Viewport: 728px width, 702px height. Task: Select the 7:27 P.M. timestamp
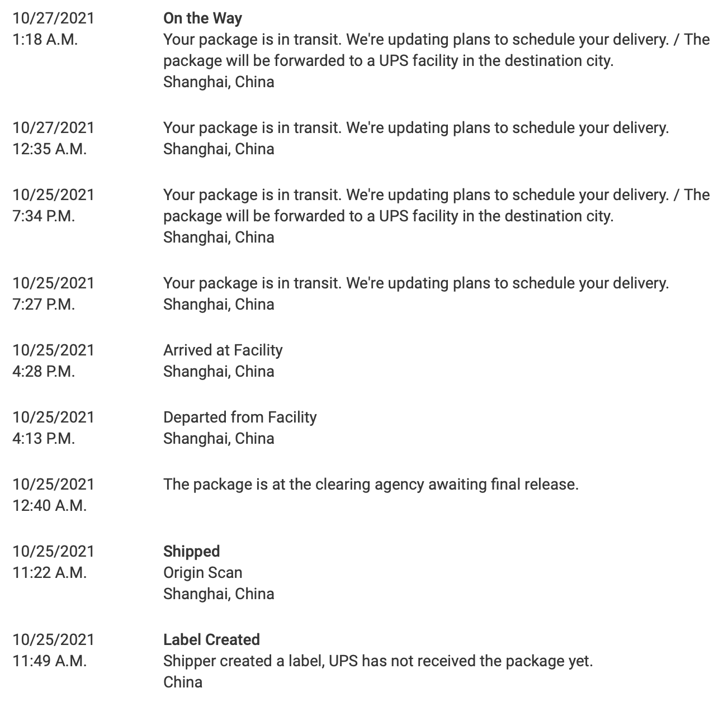click(x=44, y=305)
